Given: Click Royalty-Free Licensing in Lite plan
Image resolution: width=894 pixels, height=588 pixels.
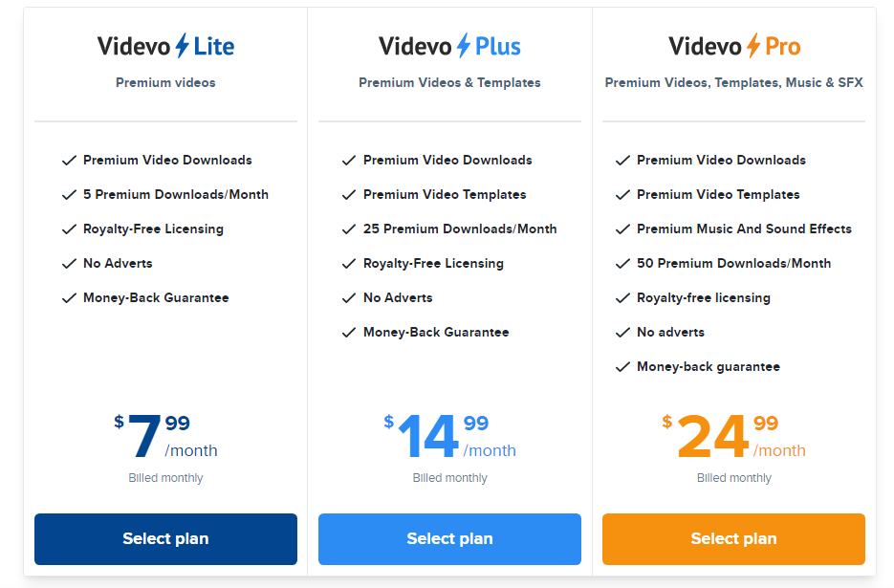Looking at the screenshot, I should (153, 229).
